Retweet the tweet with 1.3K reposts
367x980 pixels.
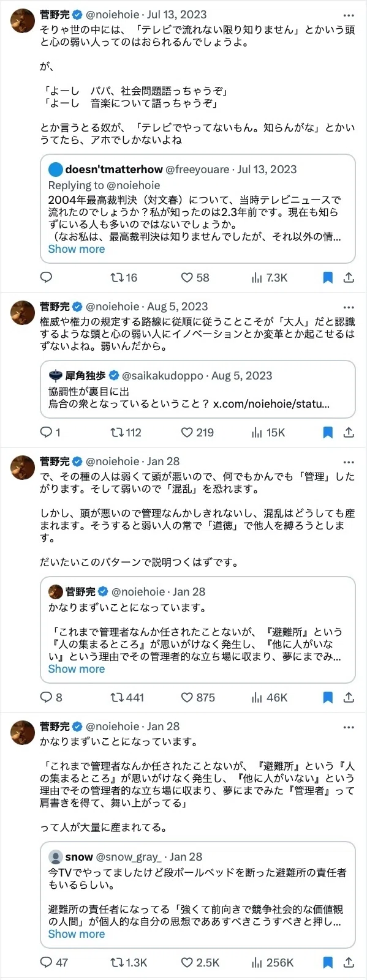point(129,962)
